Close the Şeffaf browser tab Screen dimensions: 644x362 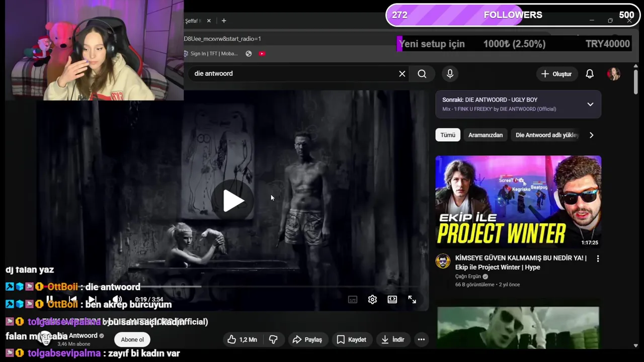[208, 21]
